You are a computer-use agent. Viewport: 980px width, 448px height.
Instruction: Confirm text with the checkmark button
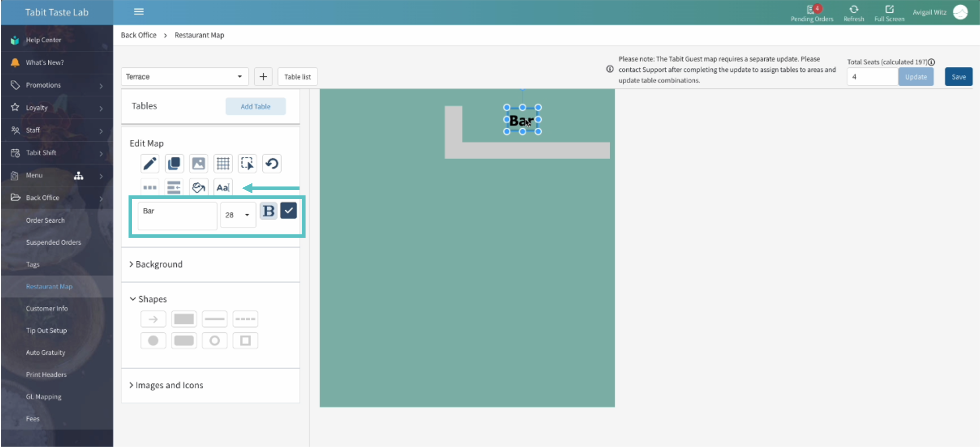pyautogui.click(x=288, y=210)
